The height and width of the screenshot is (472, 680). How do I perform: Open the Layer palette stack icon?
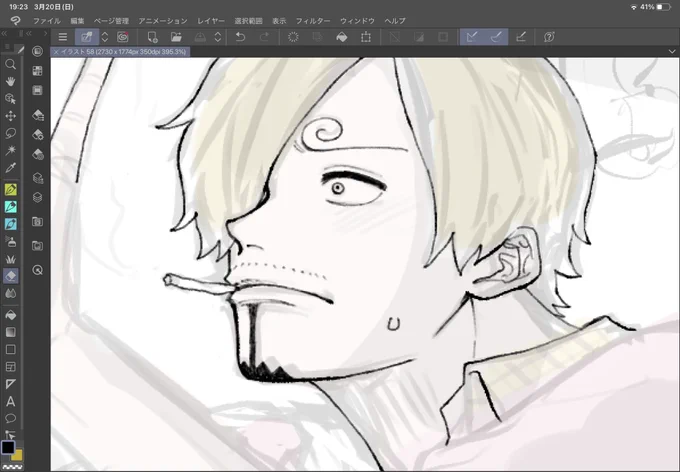(38, 197)
